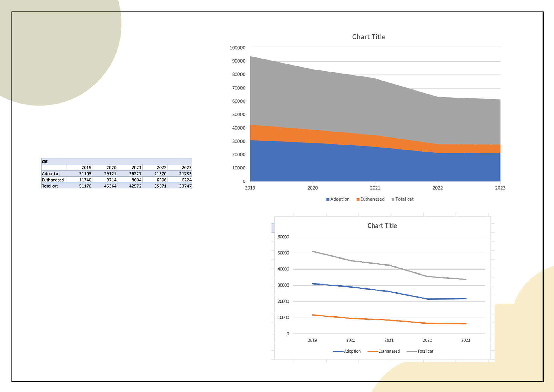
Task: Select the Total cat legend entry in the line chart
Action: coord(420,351)
